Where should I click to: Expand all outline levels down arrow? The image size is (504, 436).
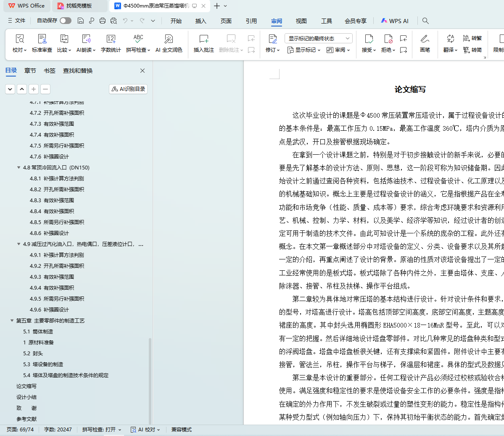pyautogui.click(x=10, y=89)
